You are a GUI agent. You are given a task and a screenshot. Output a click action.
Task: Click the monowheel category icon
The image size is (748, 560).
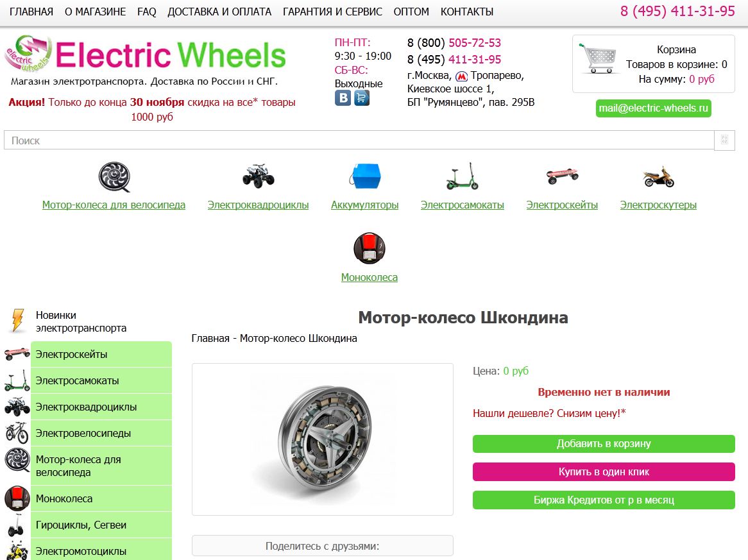click(x=370, y=248)
